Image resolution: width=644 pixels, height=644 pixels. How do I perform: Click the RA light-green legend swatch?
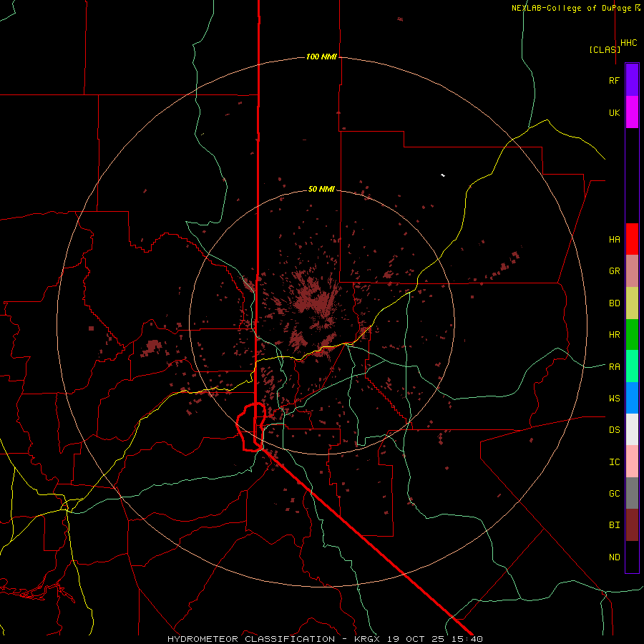pyautogui.click(x=632, y=366)
